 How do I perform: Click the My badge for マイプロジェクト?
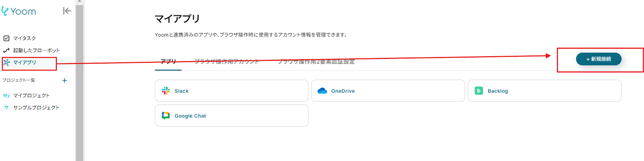(x=6, y=95)
